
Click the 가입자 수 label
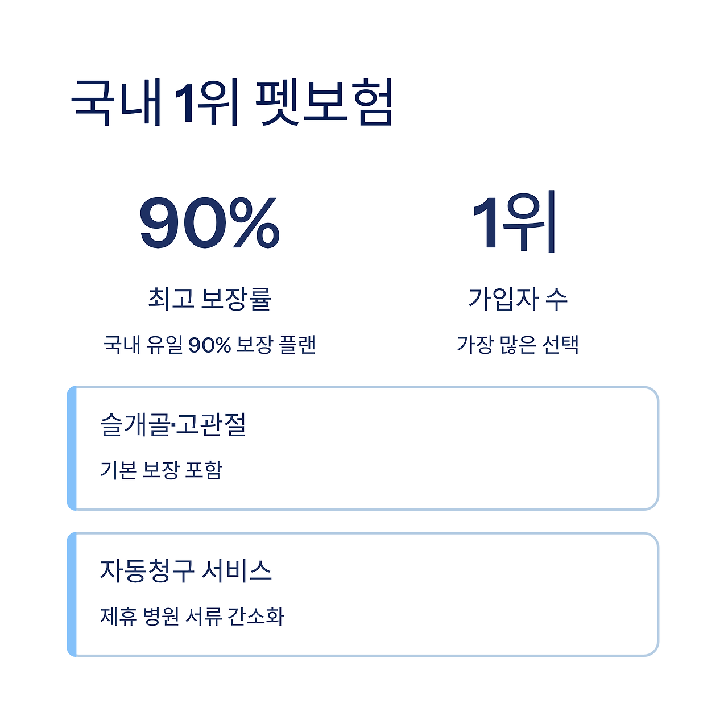click(518, 299)
